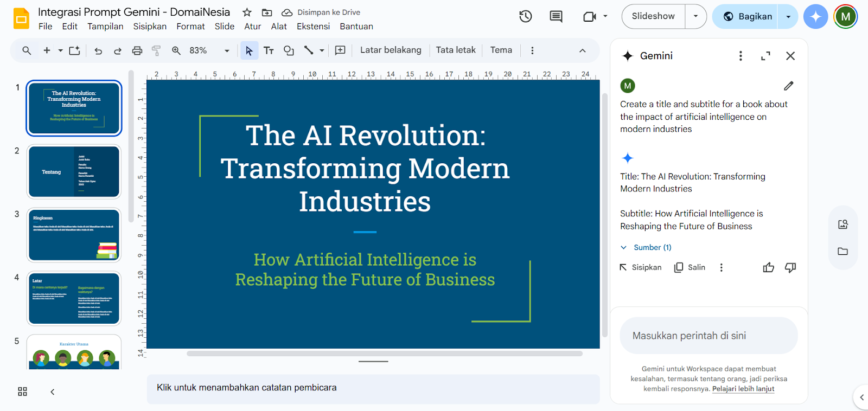Click the Undo arrow icon
The height and width of the screenshot is (411, 868).
98,50
